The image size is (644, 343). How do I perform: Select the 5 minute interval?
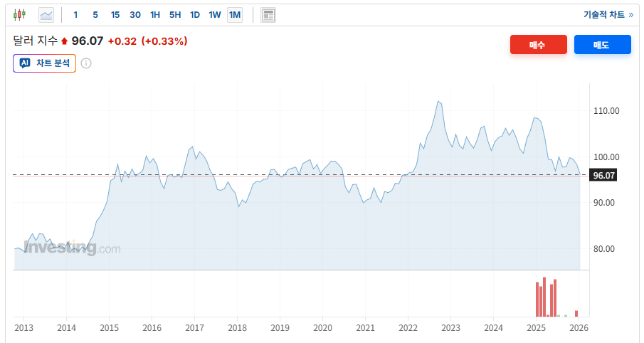click(95, 15)
